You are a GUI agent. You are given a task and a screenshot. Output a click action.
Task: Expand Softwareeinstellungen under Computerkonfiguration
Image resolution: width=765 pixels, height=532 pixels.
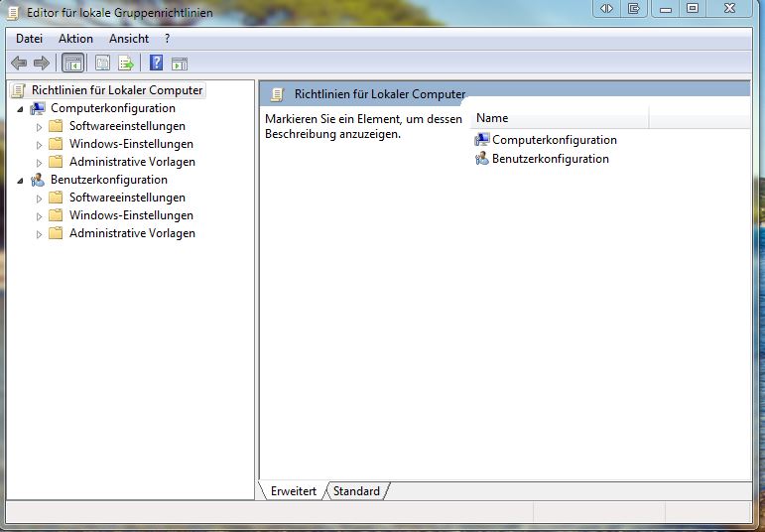coord(39,127)
